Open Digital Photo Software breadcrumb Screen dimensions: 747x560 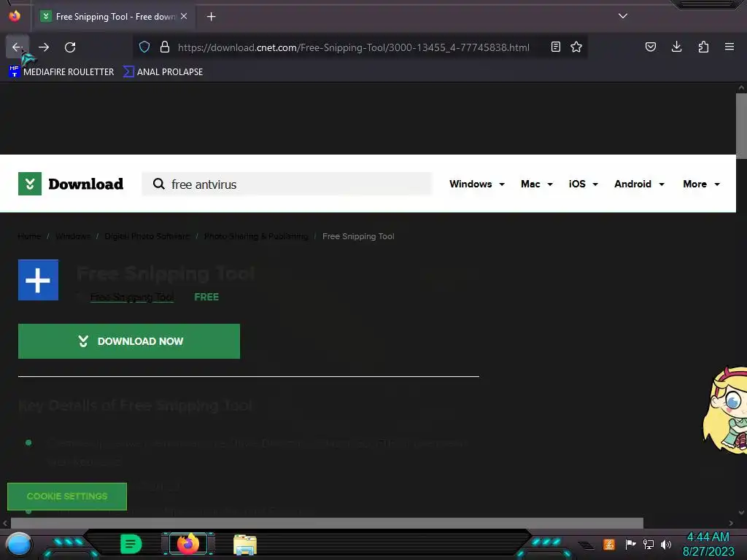147,236
